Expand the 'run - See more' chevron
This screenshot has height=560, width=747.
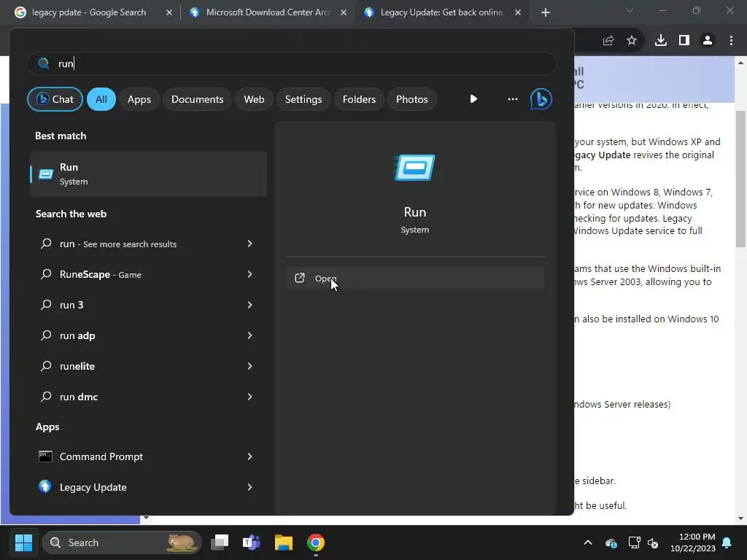point(249,244)
